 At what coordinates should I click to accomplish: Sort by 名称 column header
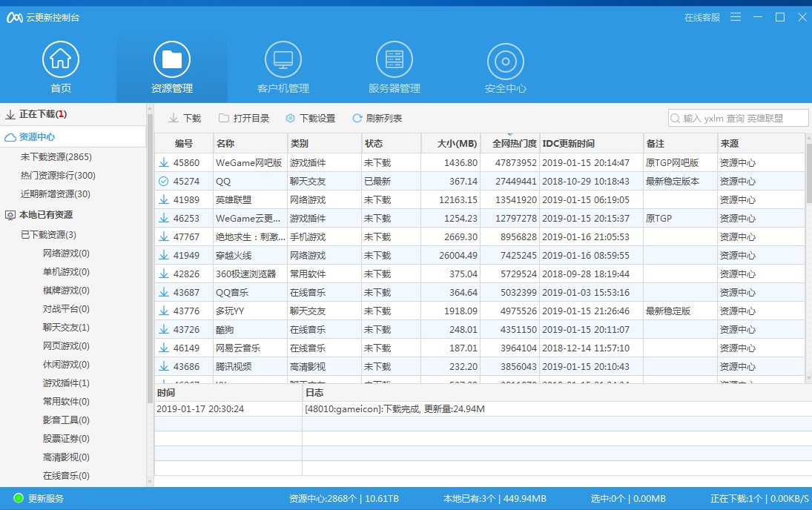(x=251, y=143)
